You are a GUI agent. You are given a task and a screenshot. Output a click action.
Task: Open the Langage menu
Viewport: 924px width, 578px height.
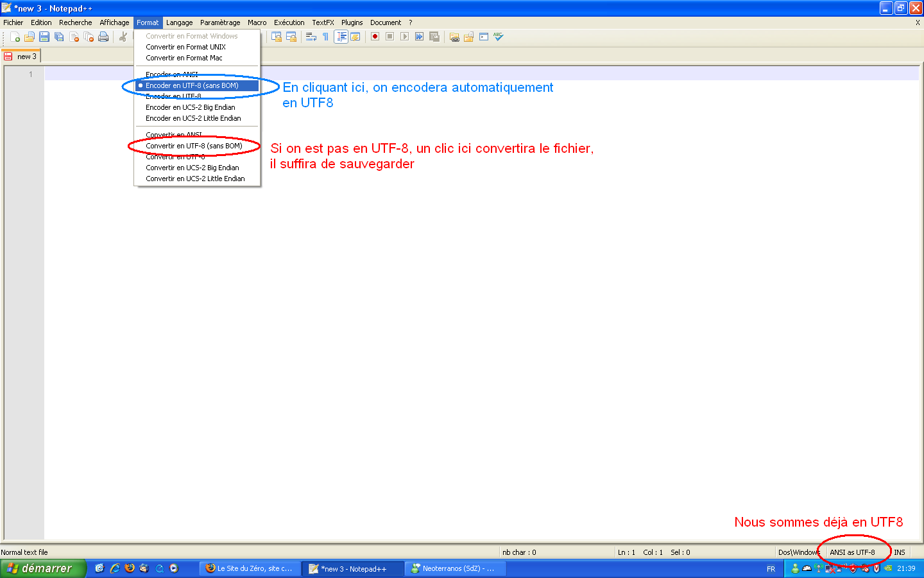coord(179,22)
